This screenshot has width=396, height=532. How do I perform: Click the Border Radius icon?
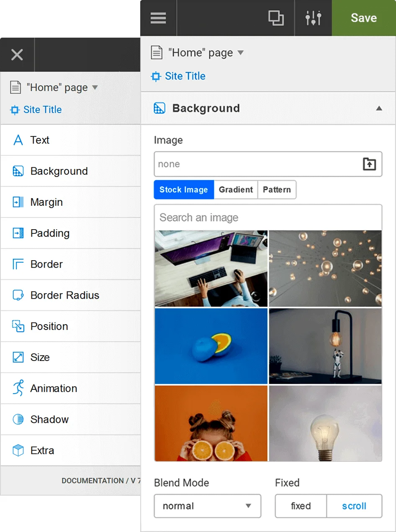coord(18,295)
